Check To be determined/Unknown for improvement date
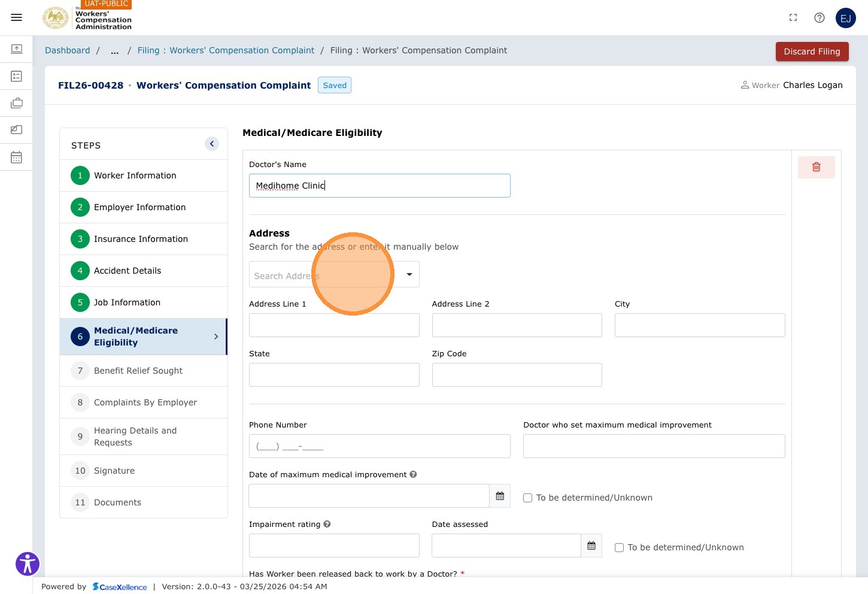Screen dimensions: 868x594 click(528, 498)
